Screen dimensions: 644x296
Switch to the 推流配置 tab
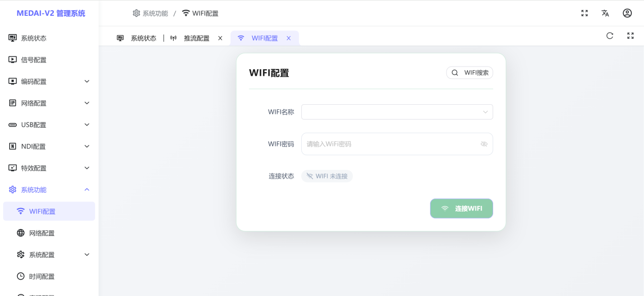tap(197, 38)
